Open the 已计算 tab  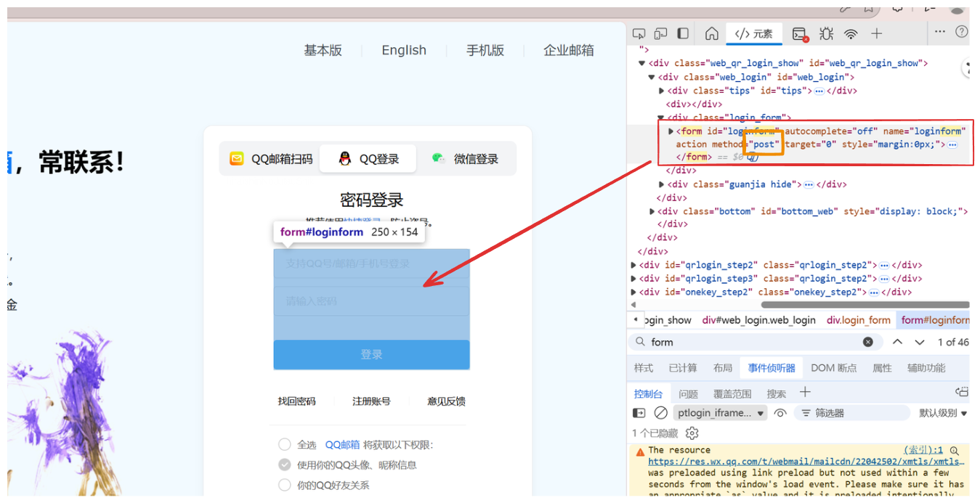click(x=683, y=368)
